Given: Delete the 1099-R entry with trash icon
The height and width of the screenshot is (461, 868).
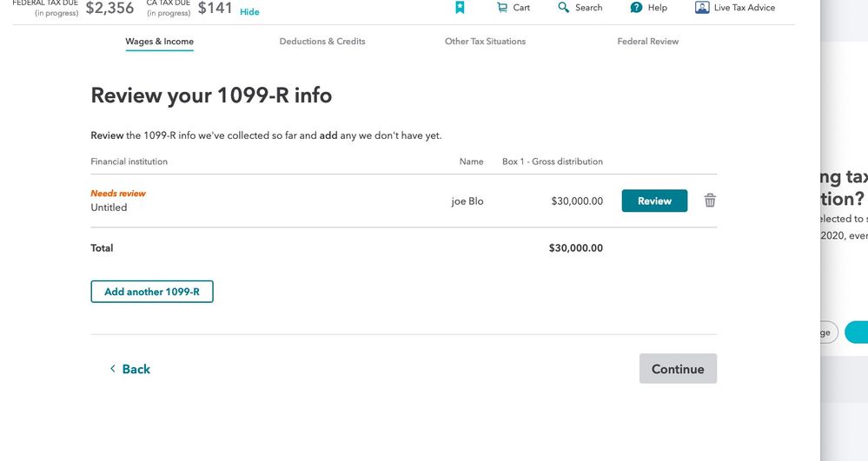Looking at the screenshot, I should tap(710, 201).
